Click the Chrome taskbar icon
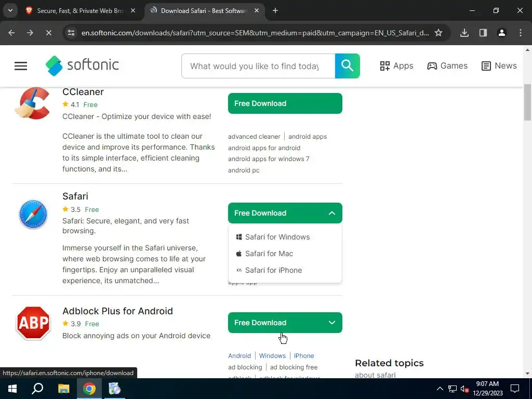Viewport: 532px width, 399px height. 89,389
